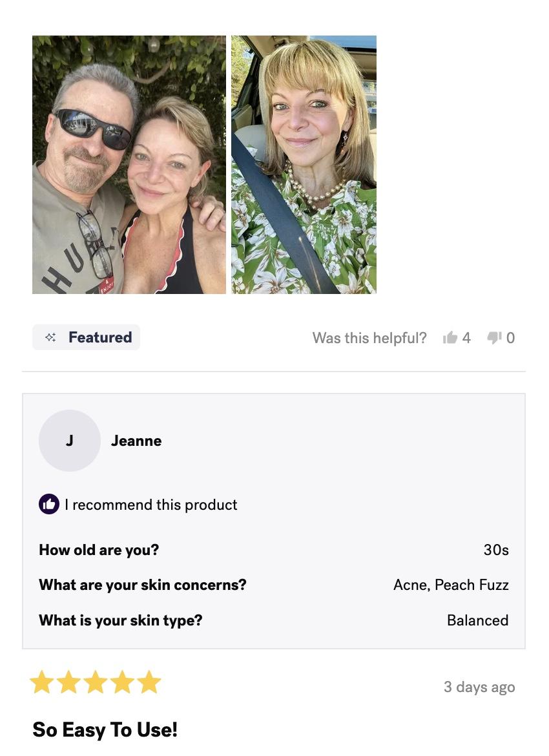Click the 'Acne, Peach Fuzz' skin concerns value
Screen dimensions: 549x756
click(x=451, y=585)
